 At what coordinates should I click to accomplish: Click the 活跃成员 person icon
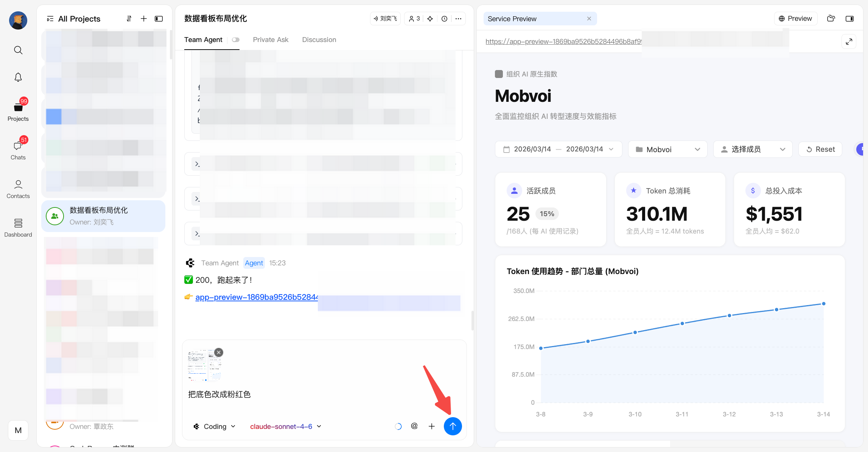coord(514,191)
